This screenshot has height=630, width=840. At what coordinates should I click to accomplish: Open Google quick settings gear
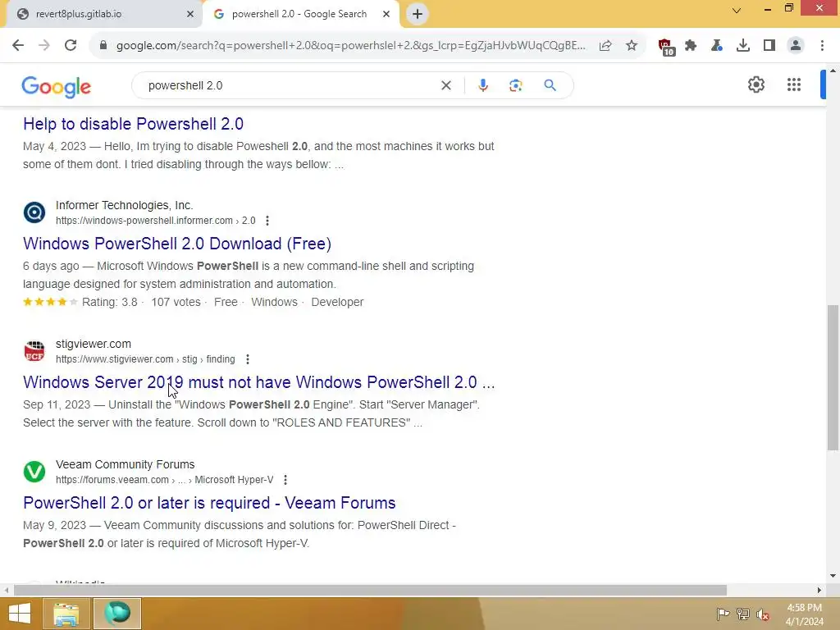756,84
